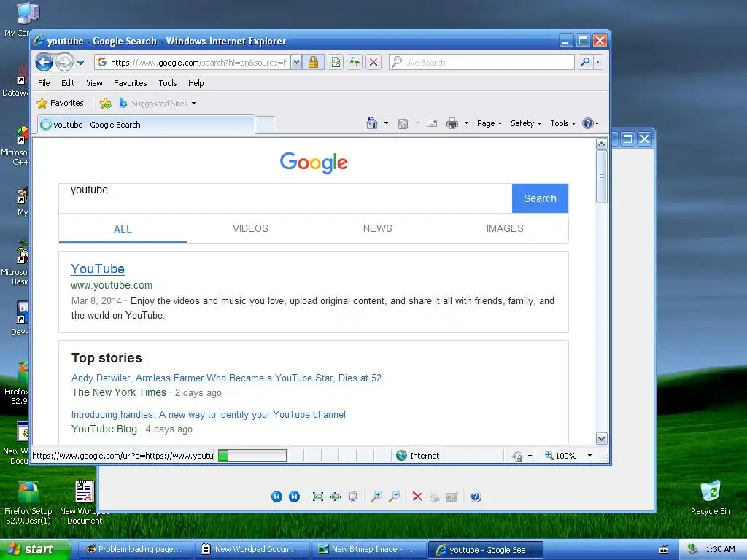Click the Home icon in command bar
Viewport: 747px width, 560px height.
click(372, 123)
